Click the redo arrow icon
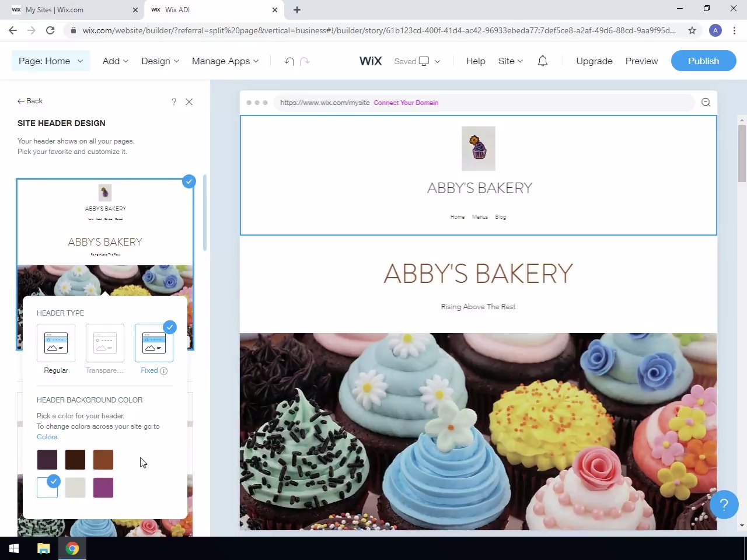This screenshot has width=747, height=560. [305, 61]
